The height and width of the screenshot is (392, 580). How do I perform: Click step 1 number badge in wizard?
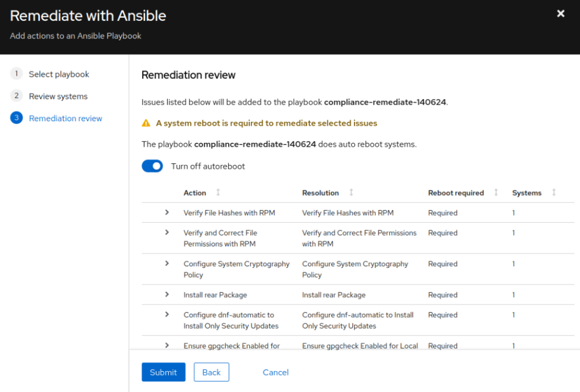point(16,74)
